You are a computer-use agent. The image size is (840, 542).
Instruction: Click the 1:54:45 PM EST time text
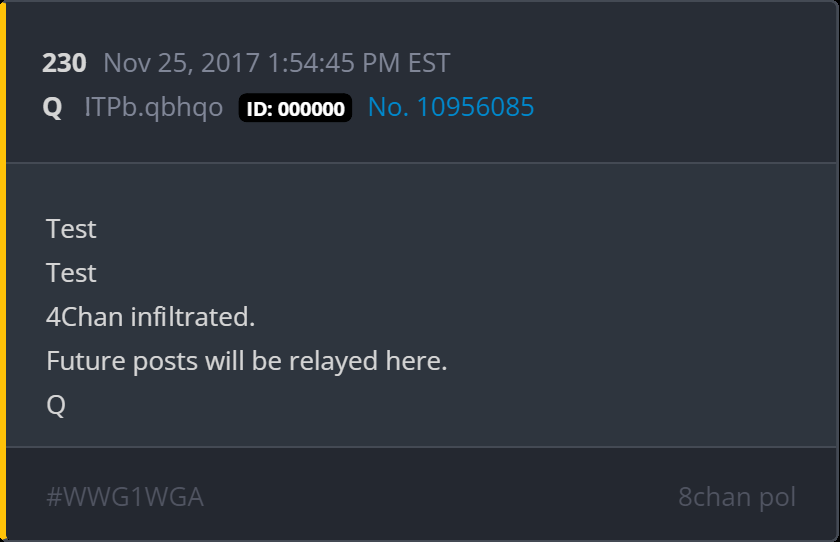(x=358, y=63)
